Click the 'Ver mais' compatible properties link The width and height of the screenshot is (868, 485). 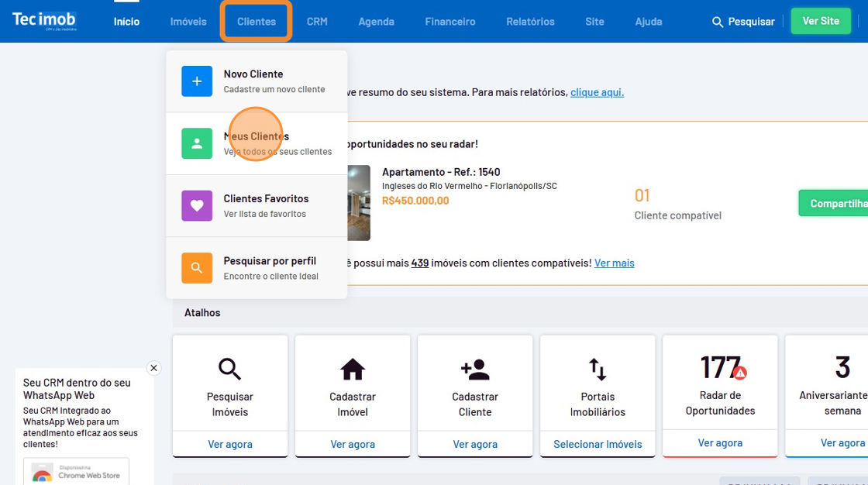(614, 263)
